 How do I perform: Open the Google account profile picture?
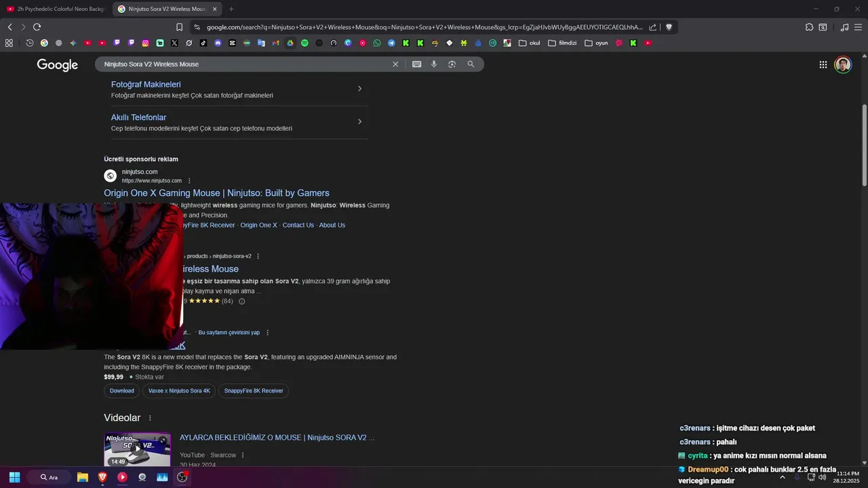tap(843, 64)
